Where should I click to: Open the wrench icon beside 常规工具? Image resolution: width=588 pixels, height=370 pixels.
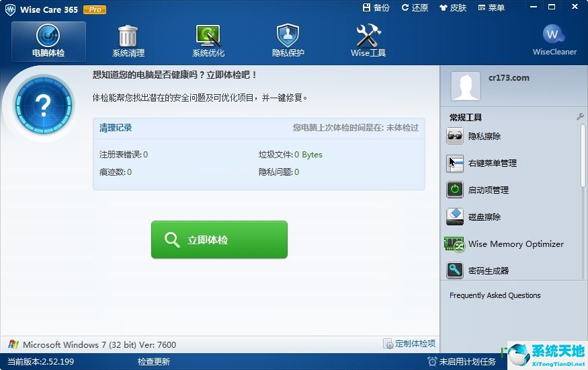[580, 116]
